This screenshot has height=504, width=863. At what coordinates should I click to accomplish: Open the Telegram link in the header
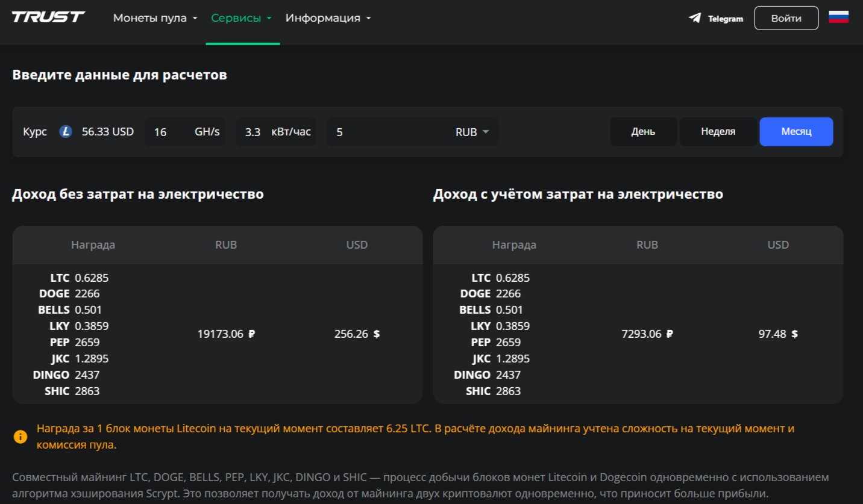pos(715,18)
